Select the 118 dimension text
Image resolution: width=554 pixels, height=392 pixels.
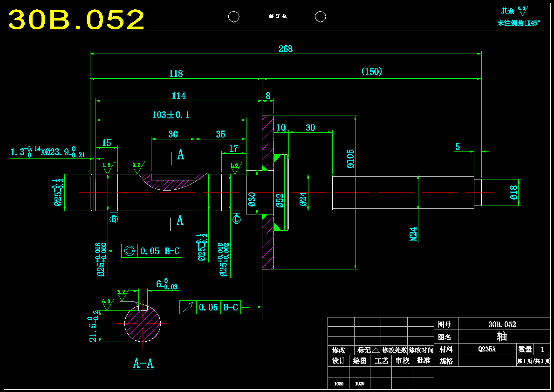click(176, 74)
